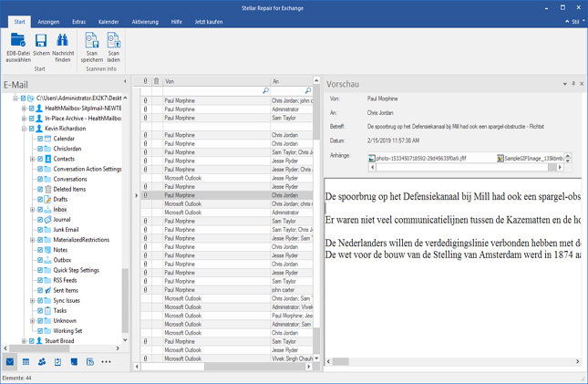Click the Sichern save icon
Viewport: 588px width, 384px height.
(42, 39)
